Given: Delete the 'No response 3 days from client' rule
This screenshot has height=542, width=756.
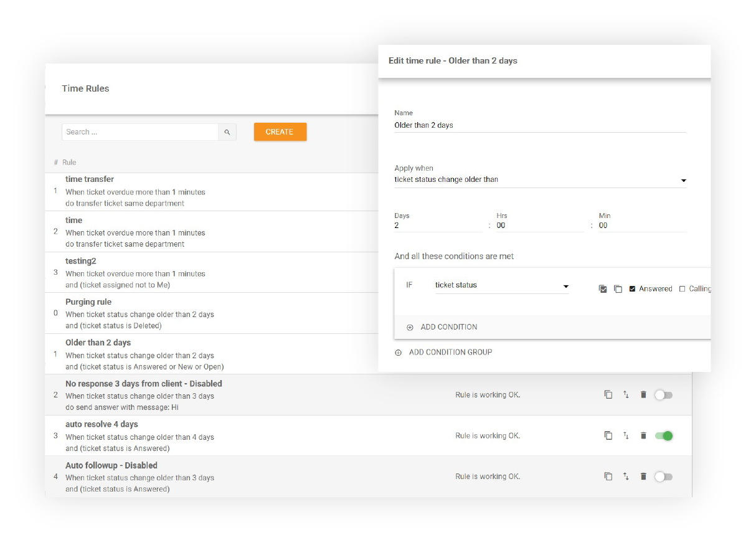Looking at the screenshot, I should tap(643, 394).
